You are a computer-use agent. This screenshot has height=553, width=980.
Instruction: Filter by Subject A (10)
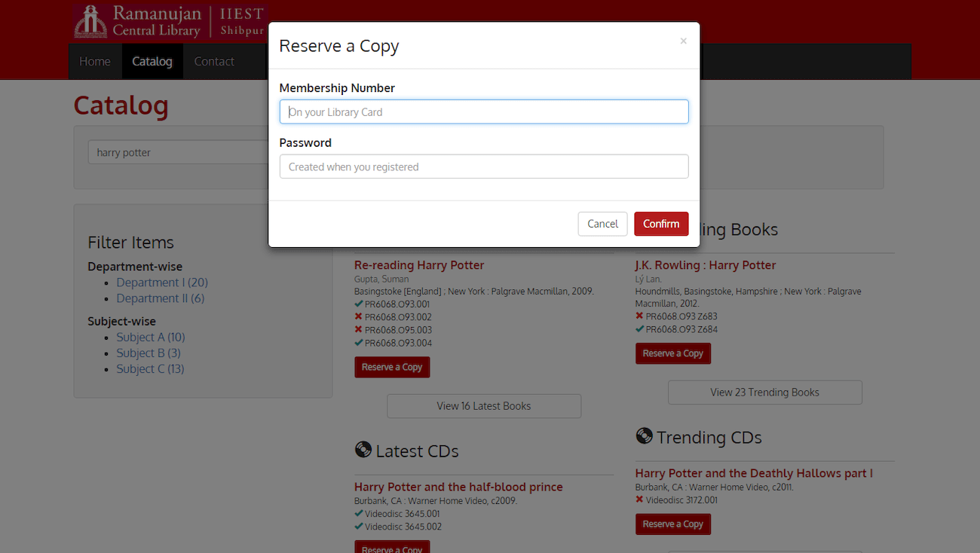pyautogui.click(x=150, y=338)
